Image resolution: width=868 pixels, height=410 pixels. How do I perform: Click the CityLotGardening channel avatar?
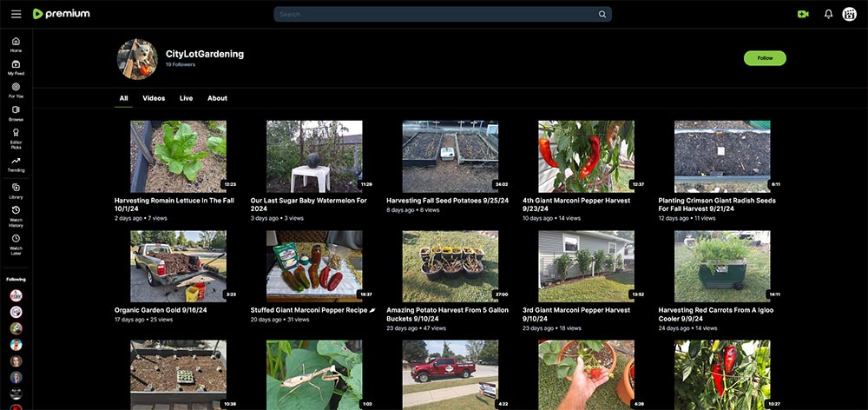tap(137, 59)
